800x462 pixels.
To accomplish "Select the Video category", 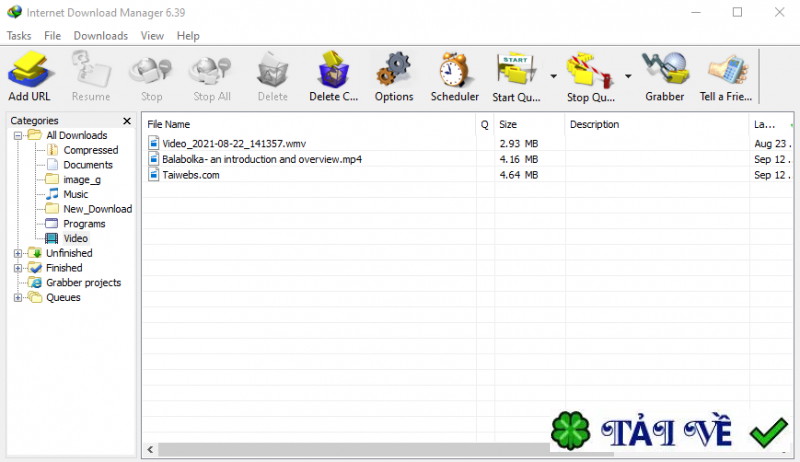I will coord(76,238).
